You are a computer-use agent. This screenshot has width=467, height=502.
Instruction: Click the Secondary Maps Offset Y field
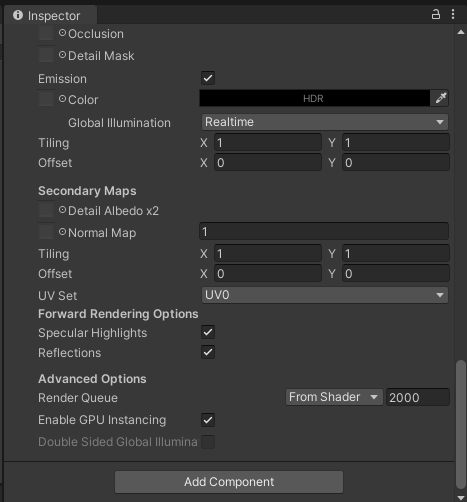pyautogui.click(x=396, y=274)
